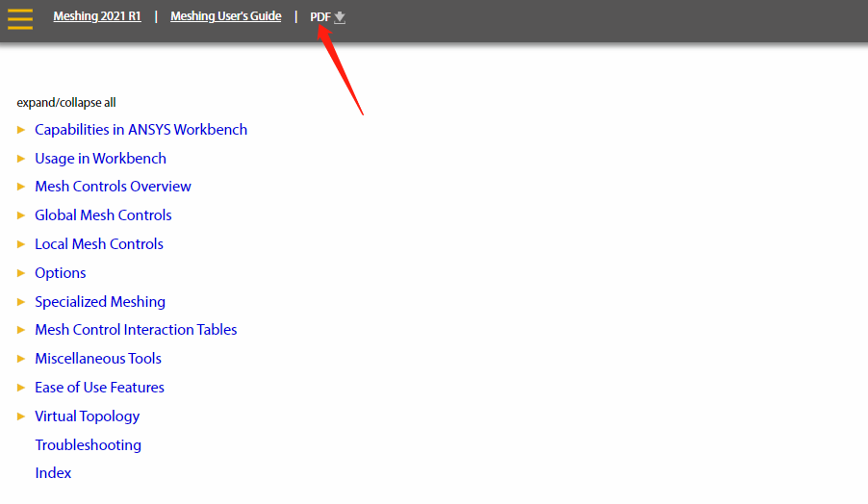
Task: Open the Miscellaneous Tools topic
Action: pos(98,359)
